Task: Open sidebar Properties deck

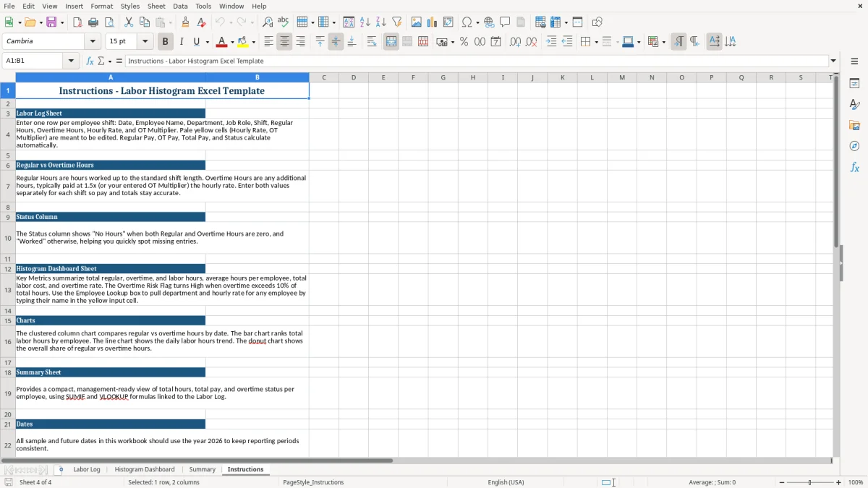Action: (x=854, y=83)
